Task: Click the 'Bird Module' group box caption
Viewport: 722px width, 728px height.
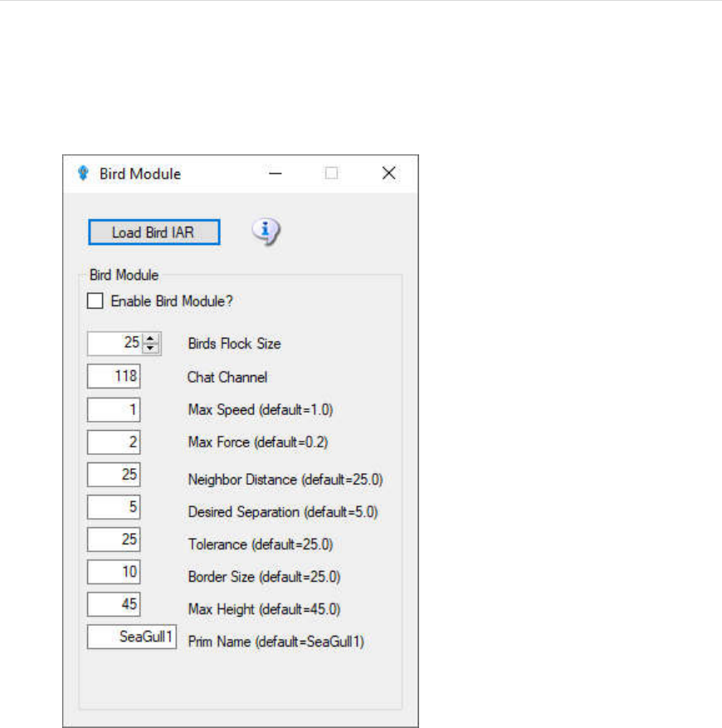Action: [x=124, y=275]
